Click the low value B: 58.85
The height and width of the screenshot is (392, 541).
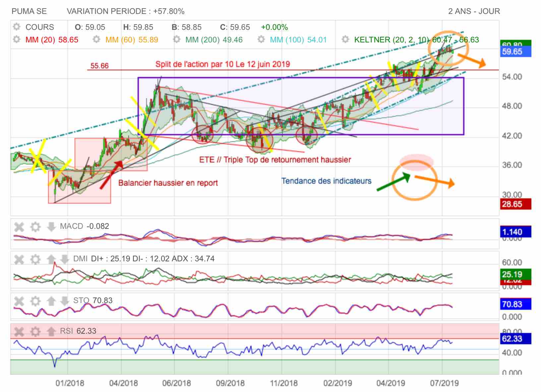tap(187, 27)
